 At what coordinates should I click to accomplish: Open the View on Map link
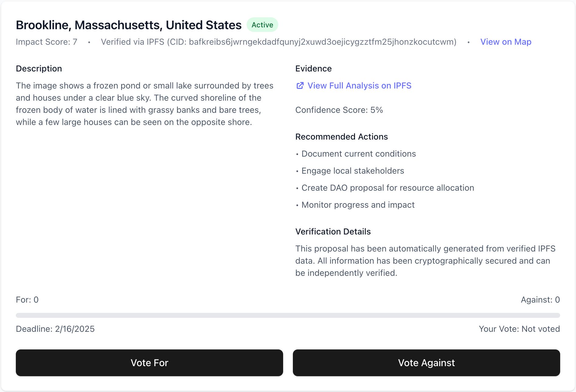(x=506, y=42)
